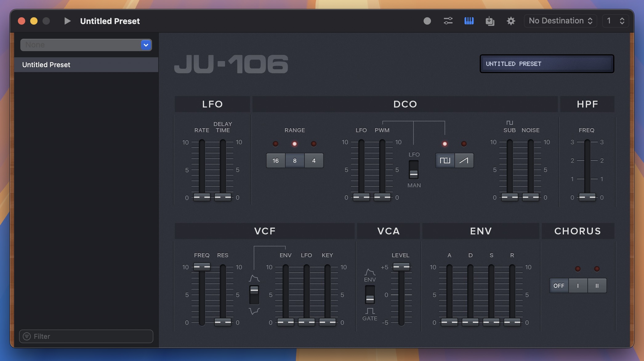Click the filter icon in the Filter field

[x=27, y=336]
